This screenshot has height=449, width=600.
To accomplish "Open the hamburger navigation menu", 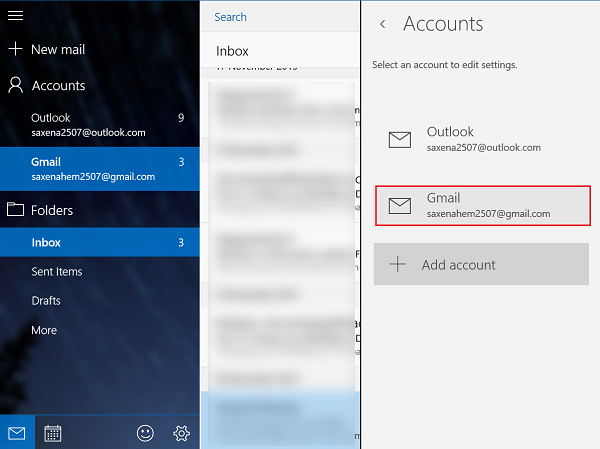I will point(15,16).
